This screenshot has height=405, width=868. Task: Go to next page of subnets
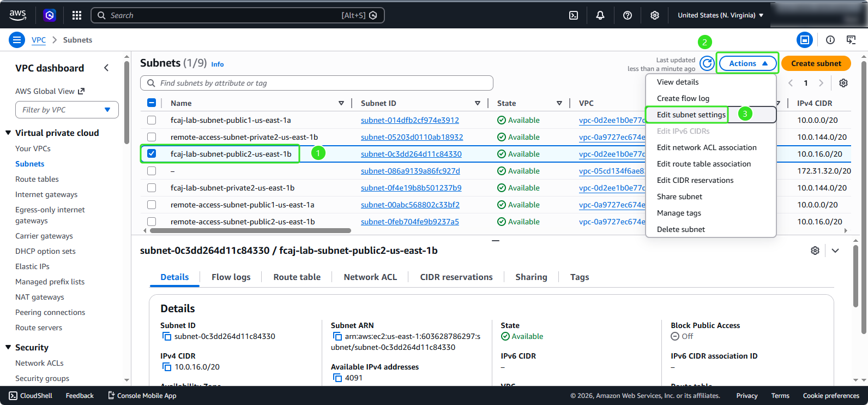pos(821,83)
